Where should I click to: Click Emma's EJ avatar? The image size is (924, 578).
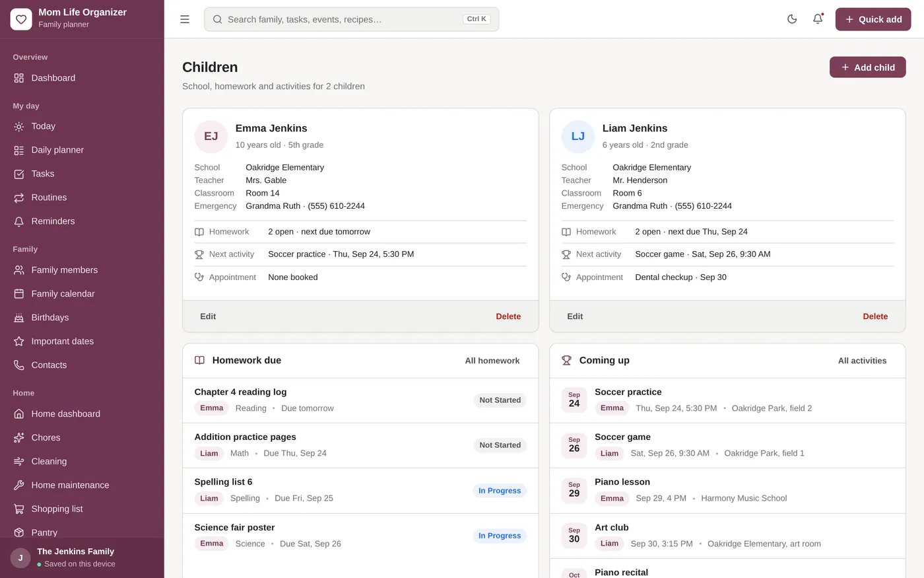point(211,137)
